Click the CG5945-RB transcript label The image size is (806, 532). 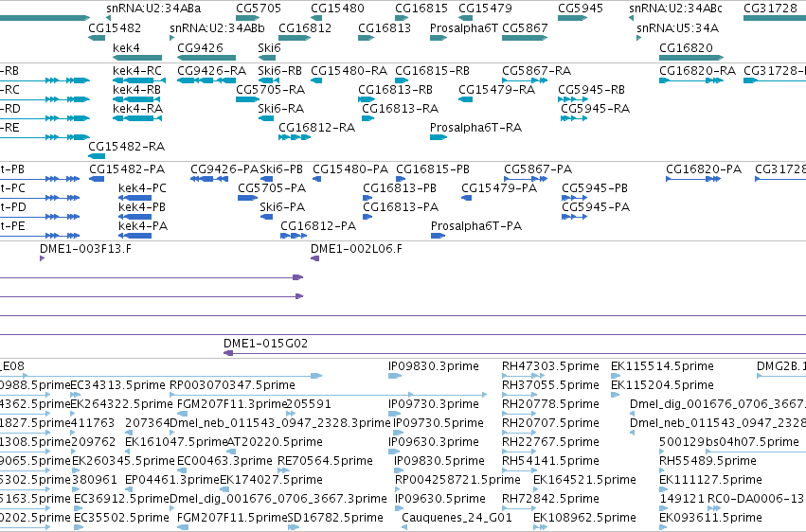coord(592,89)
